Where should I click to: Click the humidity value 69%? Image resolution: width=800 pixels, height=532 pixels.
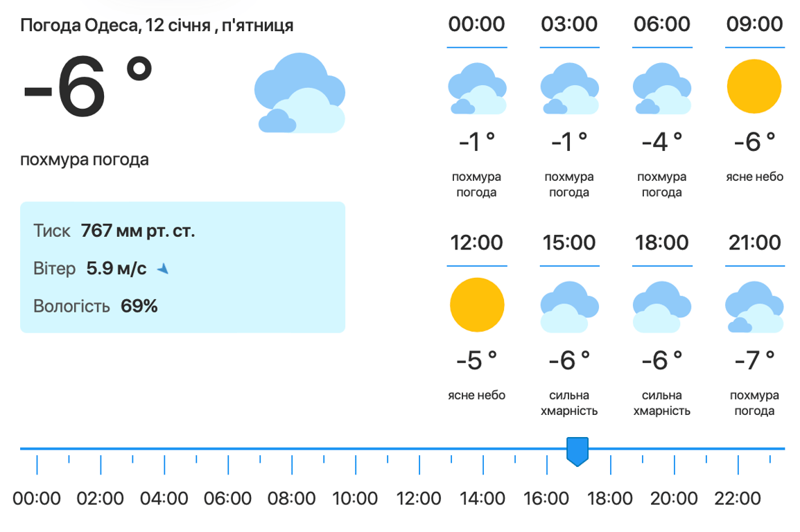click(x=139, y=305)
